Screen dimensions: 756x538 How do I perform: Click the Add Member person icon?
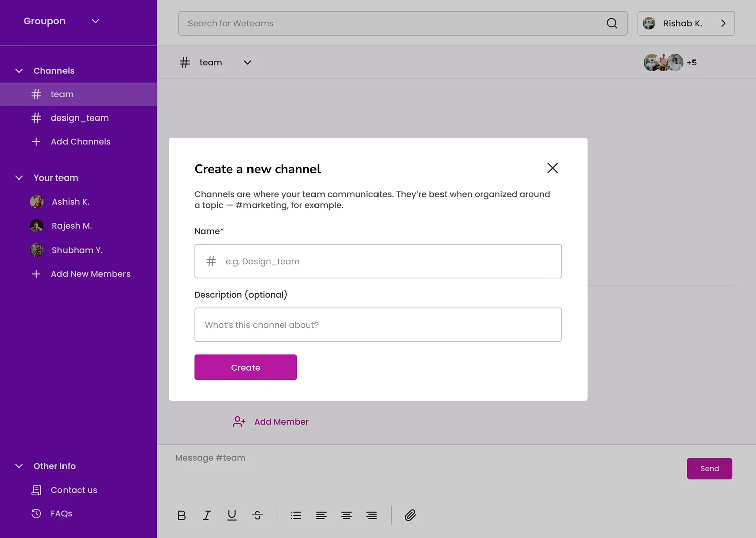click(x=239, y=422)
